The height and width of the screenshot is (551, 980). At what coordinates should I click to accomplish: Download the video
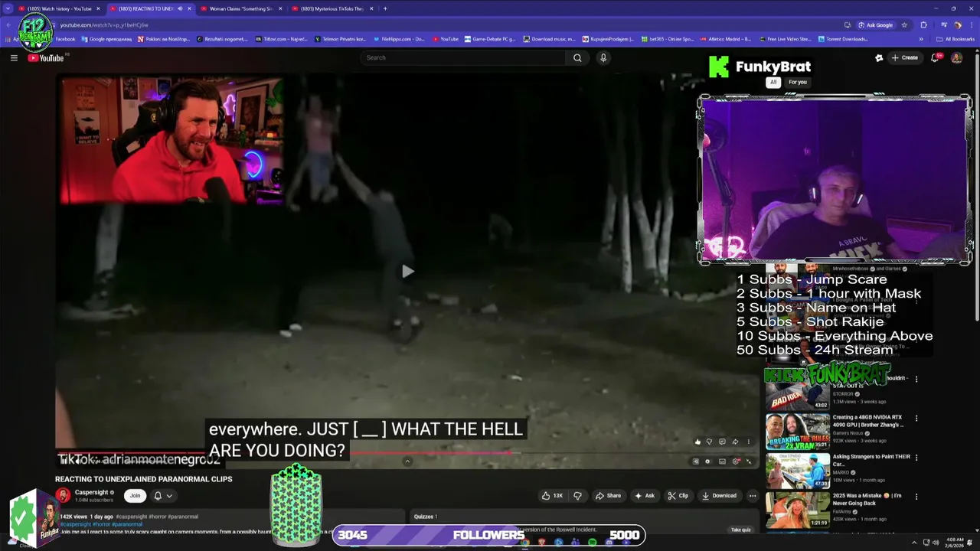719,495
